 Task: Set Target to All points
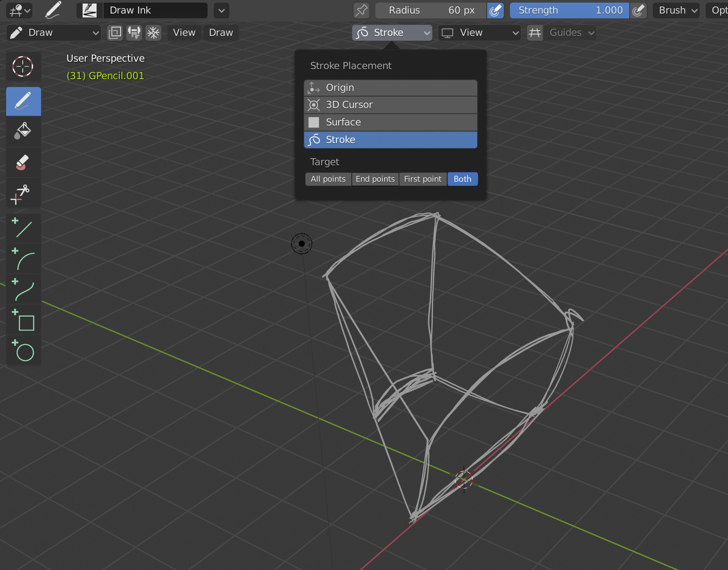pos(328,179)
